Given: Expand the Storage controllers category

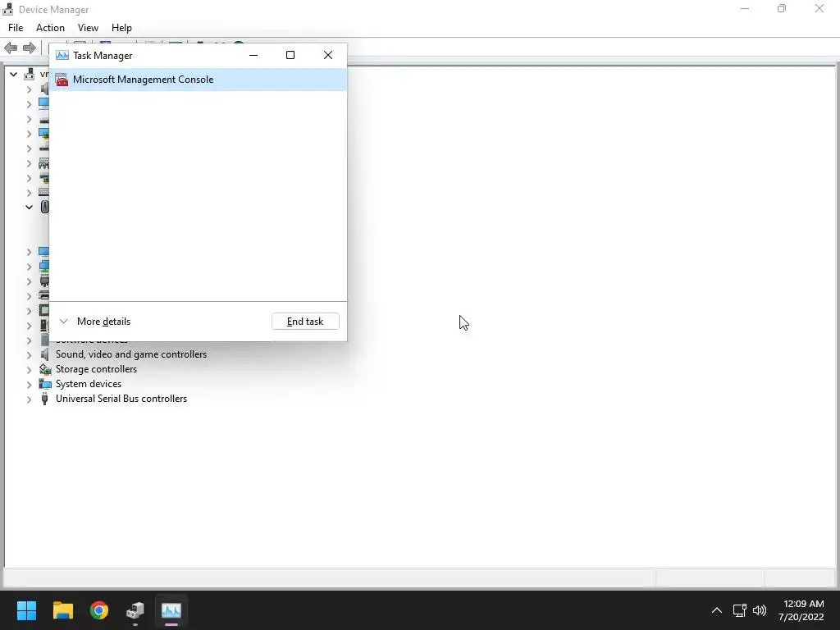Looking at the screenshot, I should [x=29, y=370].
